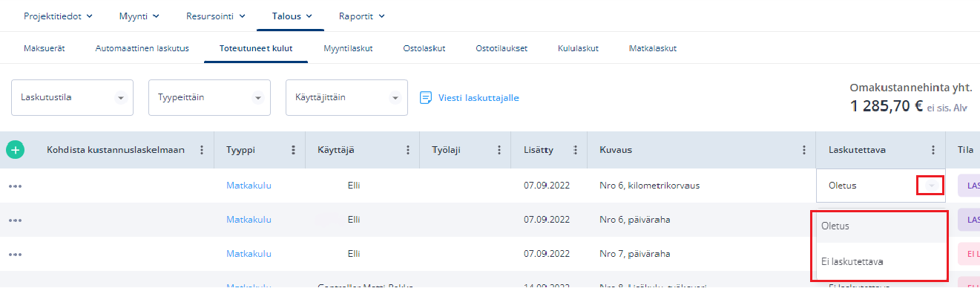The width and height of the screenshot is (980, 288).
Task: Open row actions for Nro 7, päiväraha
Action: tap(15, 254)
